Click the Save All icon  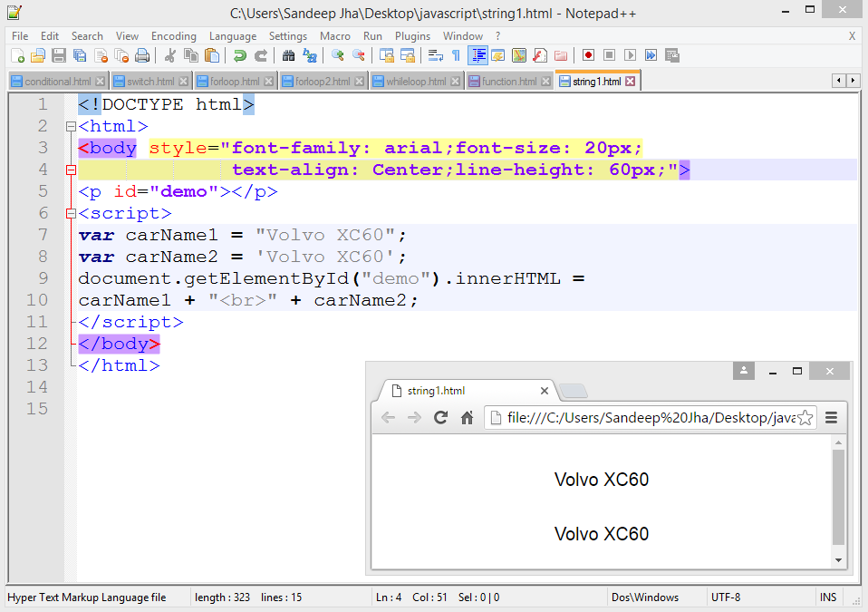tap(81, 55)
